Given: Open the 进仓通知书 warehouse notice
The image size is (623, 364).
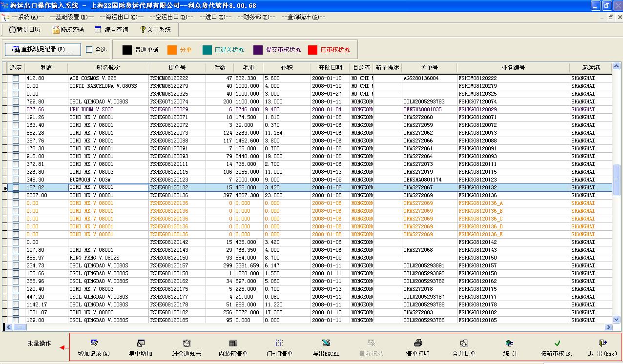Looking at the screenshot, I should [x=187, y=348].
